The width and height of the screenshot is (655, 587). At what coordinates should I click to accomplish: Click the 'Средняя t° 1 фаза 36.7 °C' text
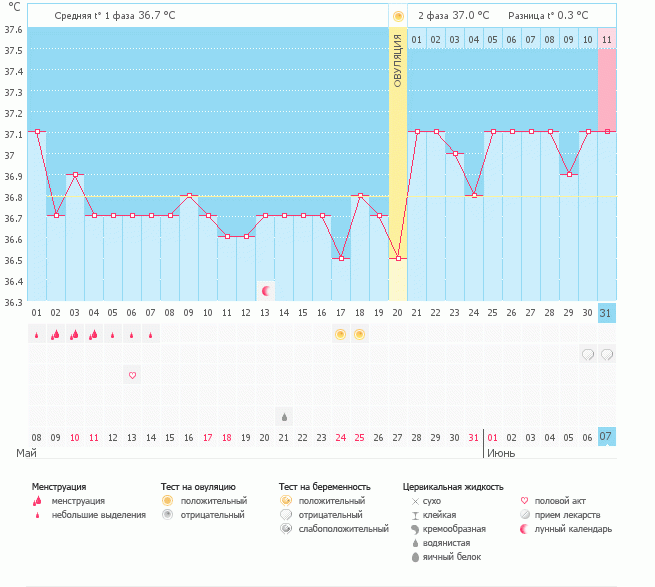pos(115,16)
